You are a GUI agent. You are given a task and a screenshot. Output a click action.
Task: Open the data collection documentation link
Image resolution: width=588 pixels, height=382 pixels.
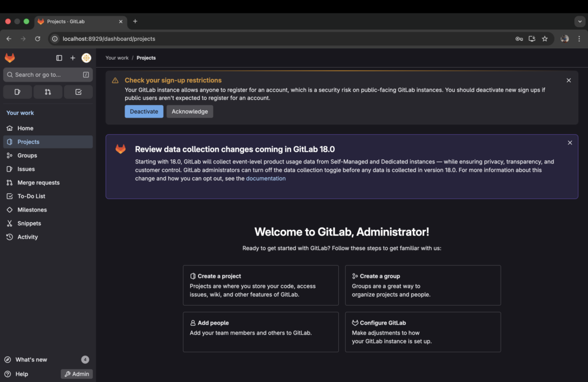pos(266,178)
